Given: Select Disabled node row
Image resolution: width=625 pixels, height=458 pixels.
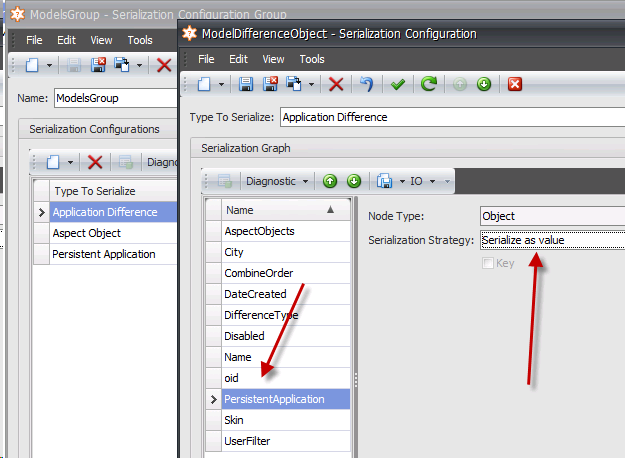Looking at the screenshot, I should pos(286,336).
